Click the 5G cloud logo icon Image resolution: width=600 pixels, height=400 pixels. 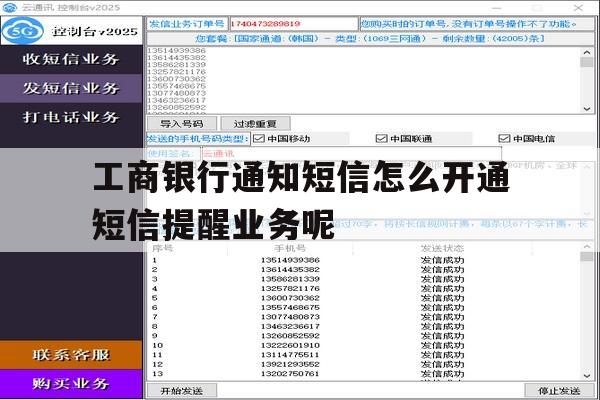[x=23, y=31]
